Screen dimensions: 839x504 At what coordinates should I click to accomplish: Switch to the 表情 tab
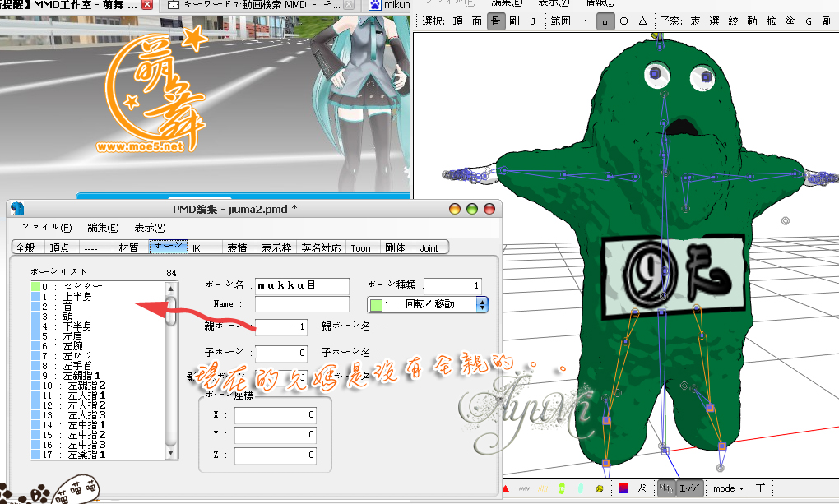point(237,247)
